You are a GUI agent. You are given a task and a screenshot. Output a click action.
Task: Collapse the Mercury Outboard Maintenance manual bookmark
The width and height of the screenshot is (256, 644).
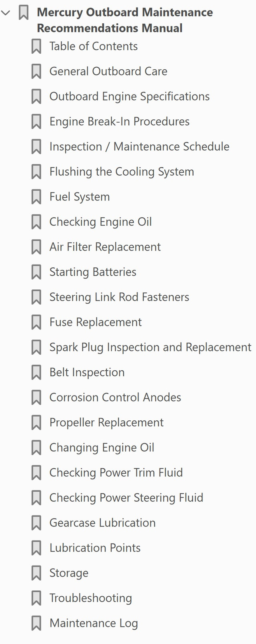pos(5,12)
